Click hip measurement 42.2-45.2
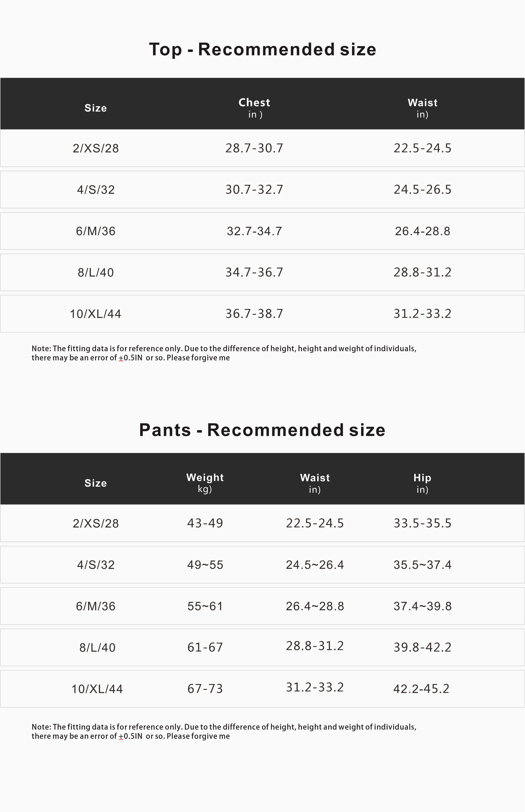The height and width of the screenshot is (812, 525). [421, 689]
